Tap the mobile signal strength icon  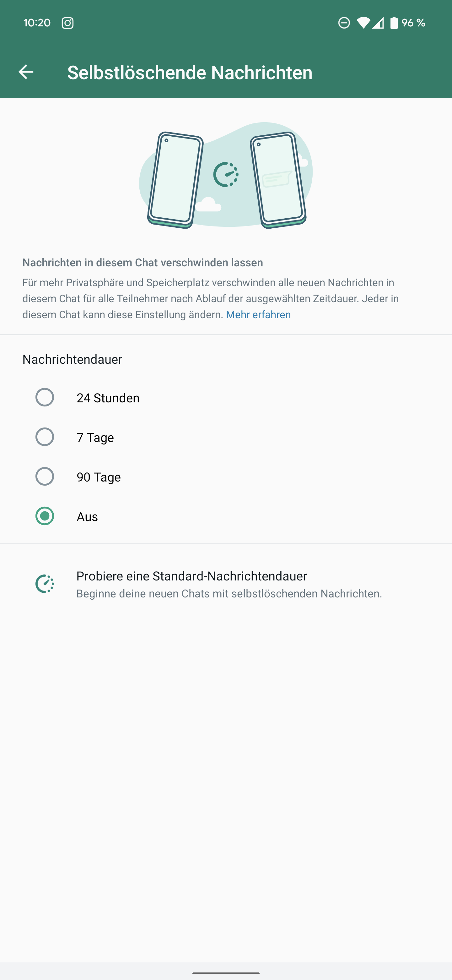[378, 23]
